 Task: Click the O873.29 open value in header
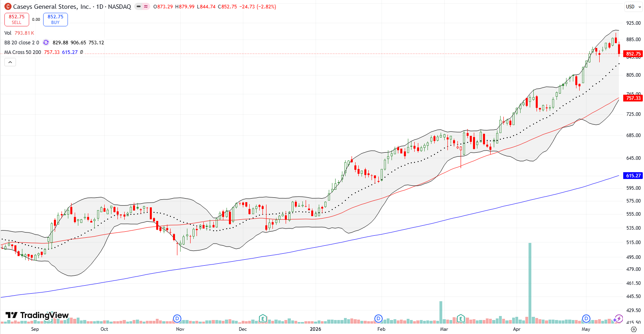tap(163, 7)
